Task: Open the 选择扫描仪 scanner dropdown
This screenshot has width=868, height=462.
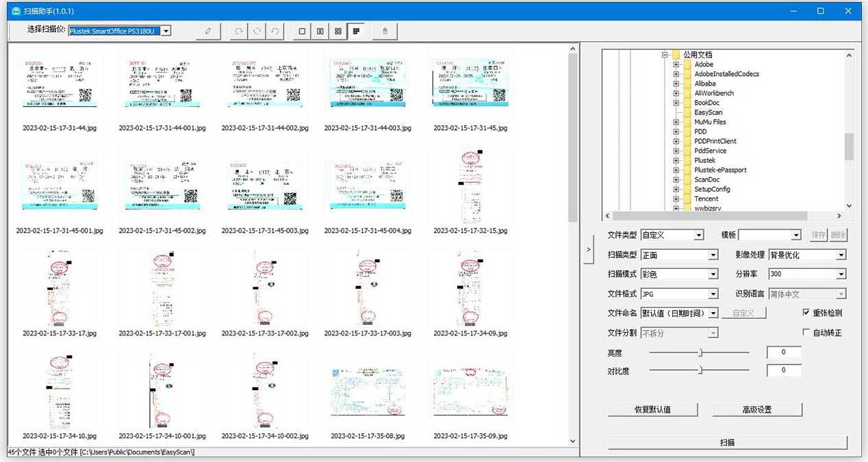Action: point(119,31)
